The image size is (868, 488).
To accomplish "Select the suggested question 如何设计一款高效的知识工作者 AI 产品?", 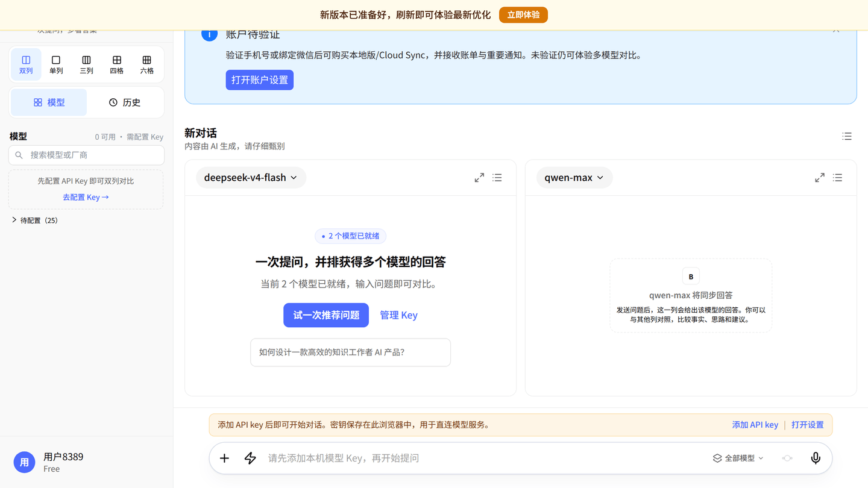I will [350, 352].
